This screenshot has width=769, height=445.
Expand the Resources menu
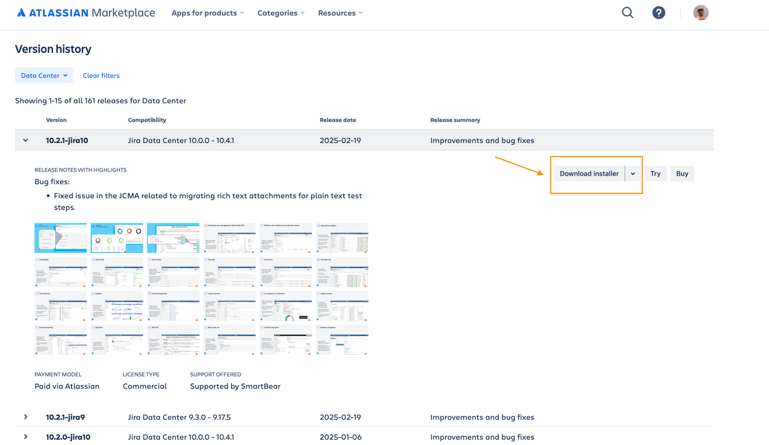[340, 13]
